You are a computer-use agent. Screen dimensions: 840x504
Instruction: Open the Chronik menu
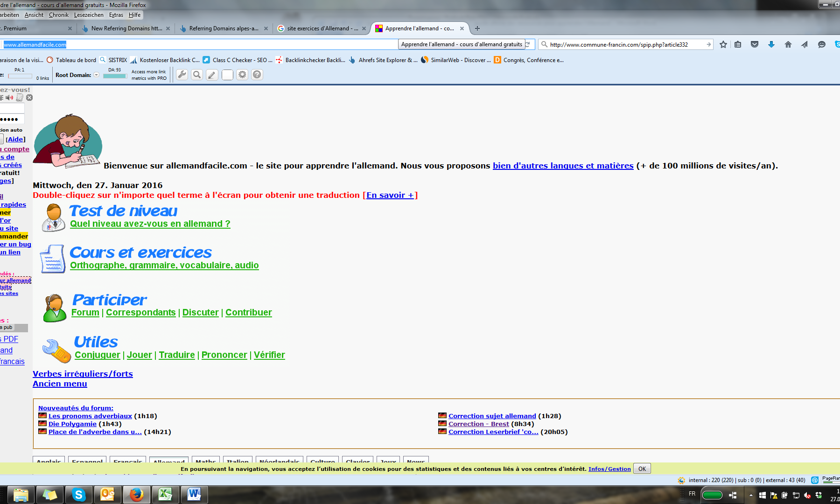pos(59,15)
